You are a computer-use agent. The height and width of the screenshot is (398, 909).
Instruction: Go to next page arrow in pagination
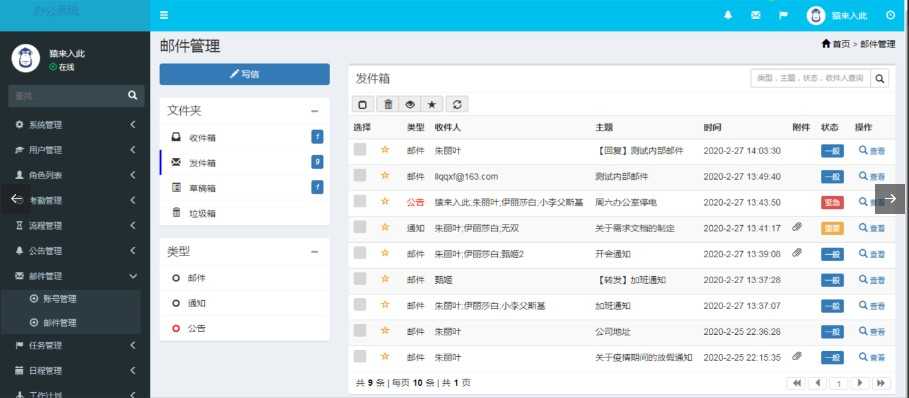(x=860, y=383)
